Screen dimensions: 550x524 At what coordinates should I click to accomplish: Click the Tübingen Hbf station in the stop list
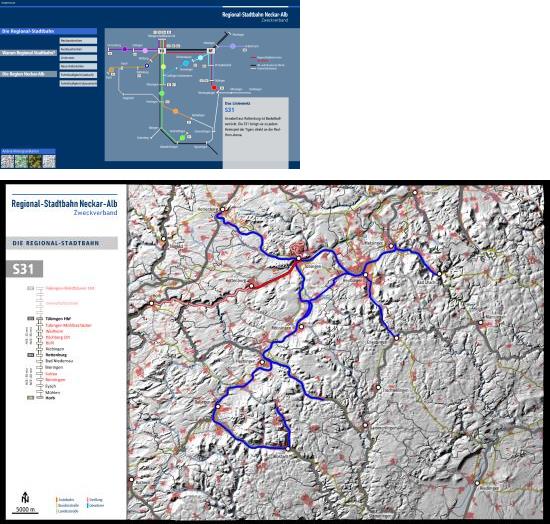[58, 319]
